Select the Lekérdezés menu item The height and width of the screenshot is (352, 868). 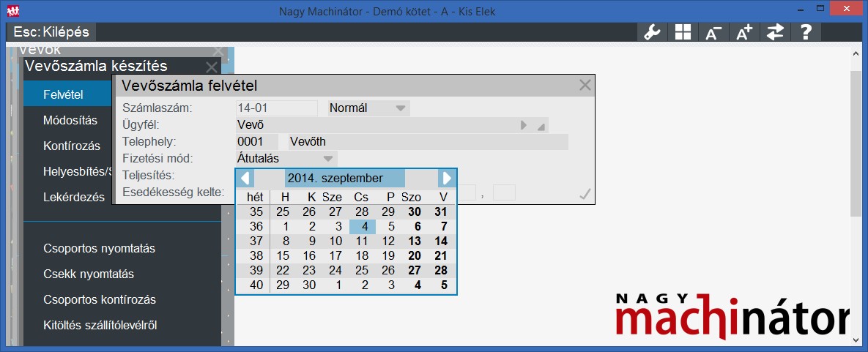coord(74,197)
